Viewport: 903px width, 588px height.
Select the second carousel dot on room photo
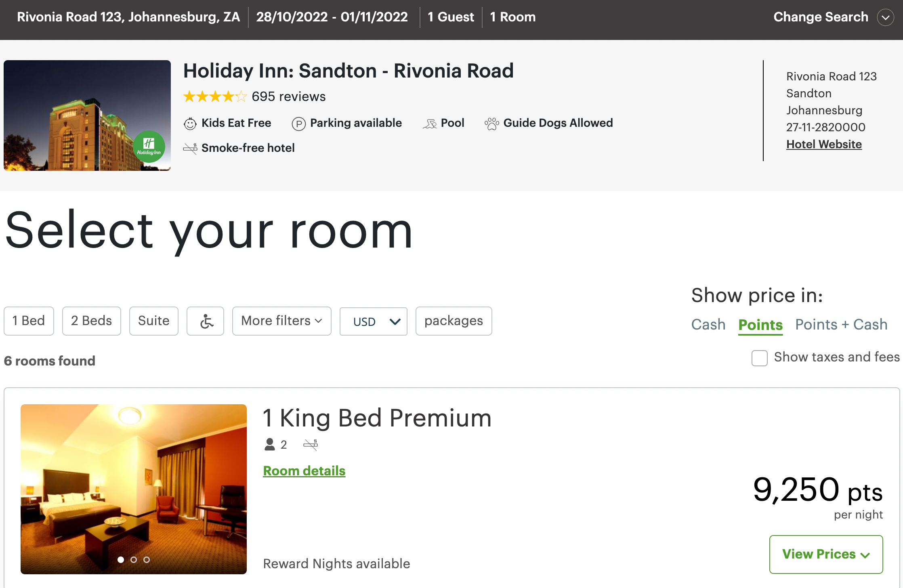[x=133, y=560]
